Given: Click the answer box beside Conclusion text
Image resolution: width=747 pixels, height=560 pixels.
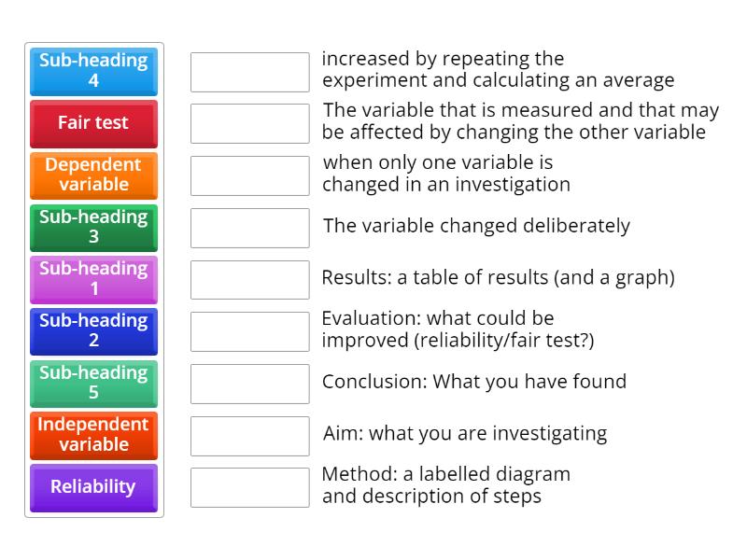Looking at the screenshot, I should [249, 383].
